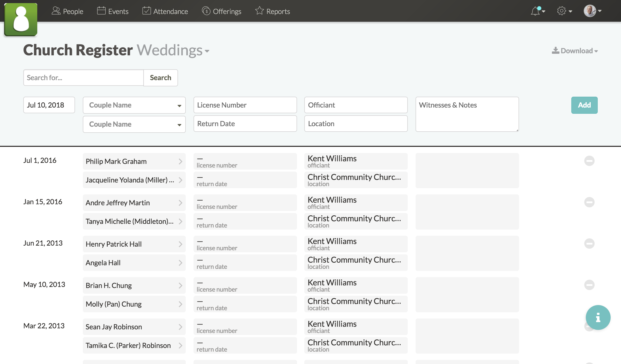Open the second Couple Name dropdown
Image resolution: width=621 pixels, height=364 pixels.
tap(134, 124)
